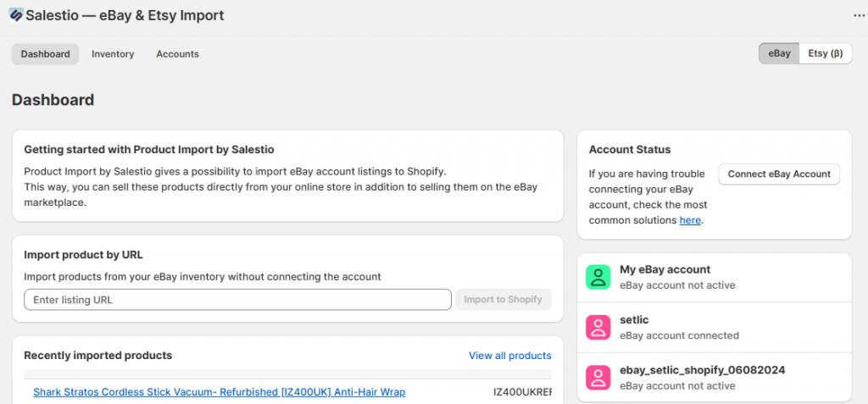Open the Shark Stratos Cordless Vacuum product link
Image resolution: width=868 pixels, height=404 pixels.
219,392
